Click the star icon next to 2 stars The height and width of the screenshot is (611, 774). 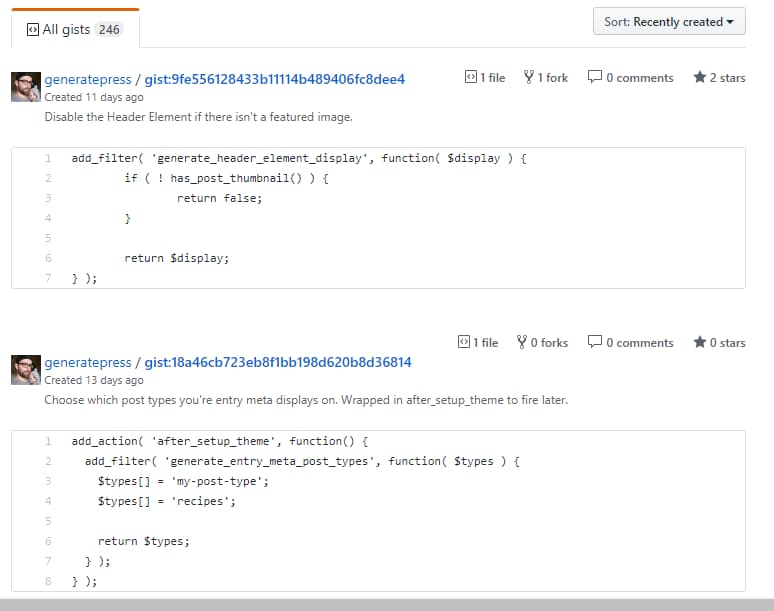tap(699, 77)
